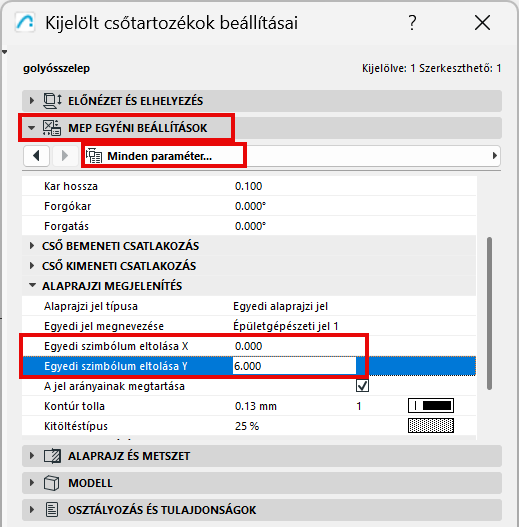Click the Alaprajz és metszet panel icon
Screen dimensions: 519x527
pos(52,456)
